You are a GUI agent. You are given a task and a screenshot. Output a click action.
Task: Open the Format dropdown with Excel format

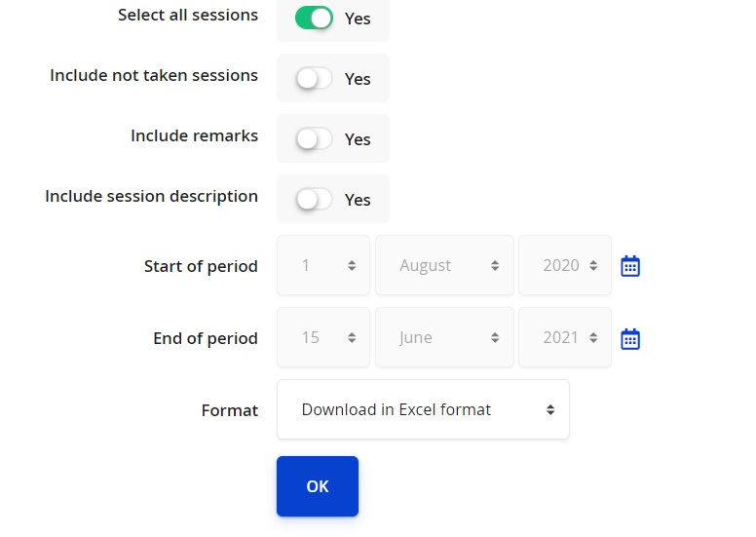(423, 409)
